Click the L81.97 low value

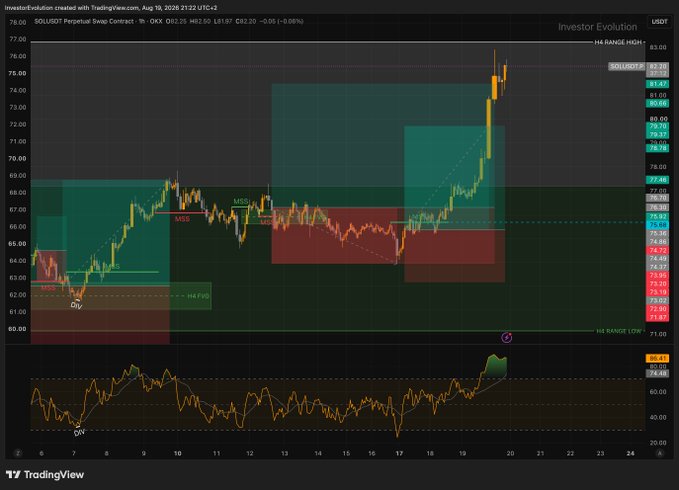point(223,21)
